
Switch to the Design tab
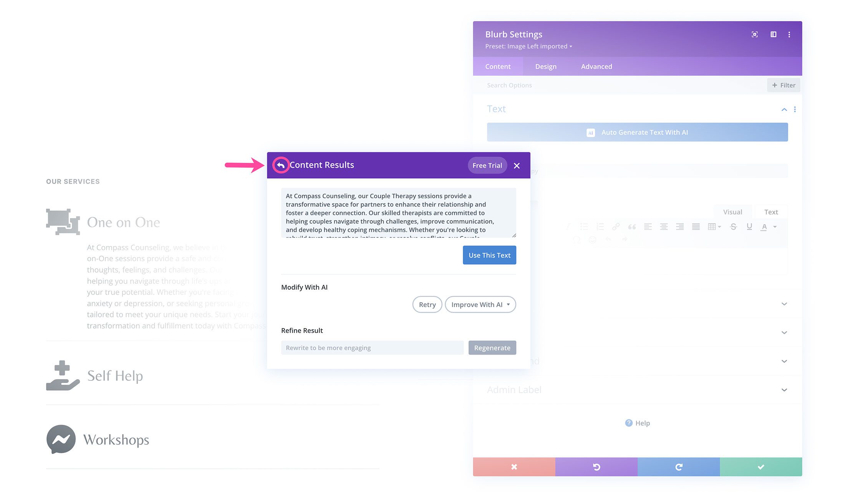click(546, 66)
